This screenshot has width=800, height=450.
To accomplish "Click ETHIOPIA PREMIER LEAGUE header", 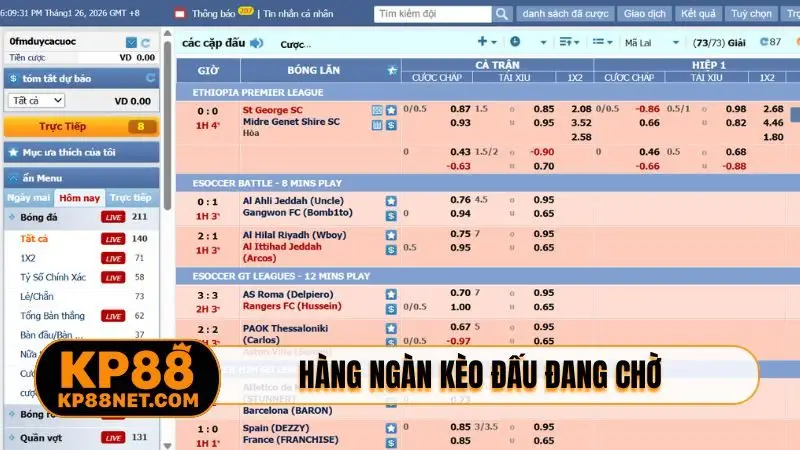I will coord(258,92).
